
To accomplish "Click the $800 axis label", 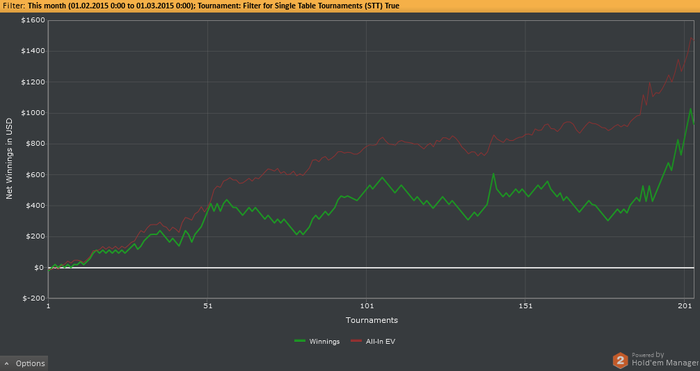I will pos(35,144).
